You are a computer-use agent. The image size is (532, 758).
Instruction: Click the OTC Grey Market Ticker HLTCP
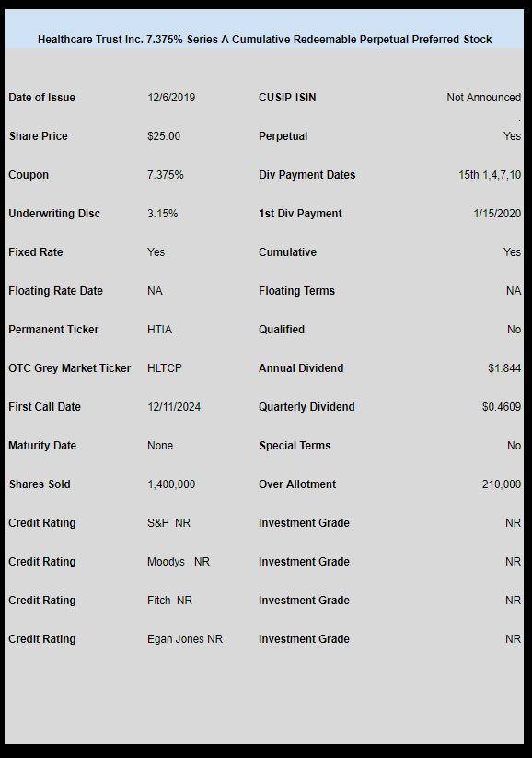coord(164,368)
